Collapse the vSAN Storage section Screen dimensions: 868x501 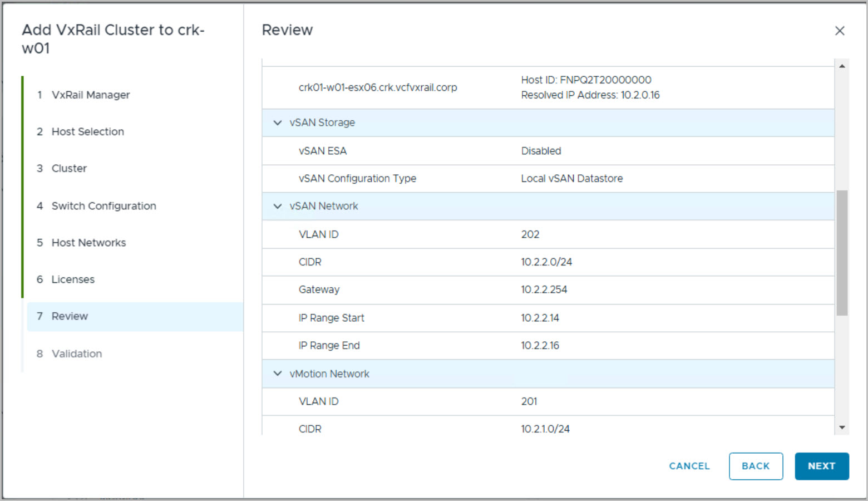click(x=278, y=122)
